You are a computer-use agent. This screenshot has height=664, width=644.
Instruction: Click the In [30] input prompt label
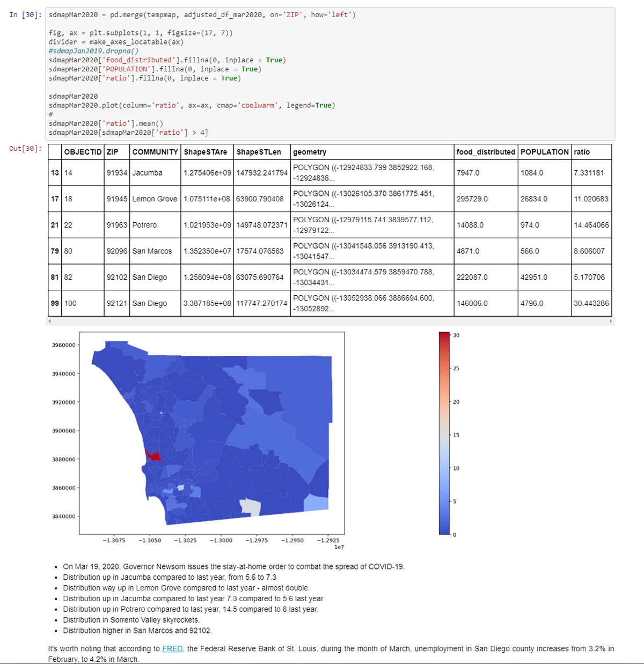pos(25,14)
